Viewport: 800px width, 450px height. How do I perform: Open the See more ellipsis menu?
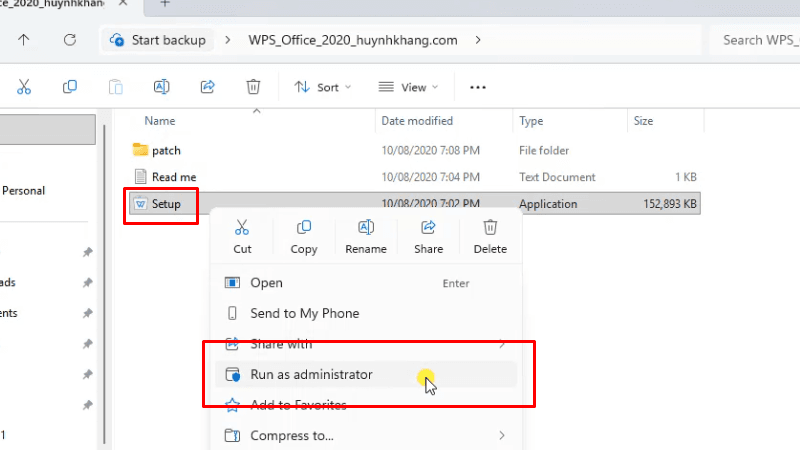[478, 87]
